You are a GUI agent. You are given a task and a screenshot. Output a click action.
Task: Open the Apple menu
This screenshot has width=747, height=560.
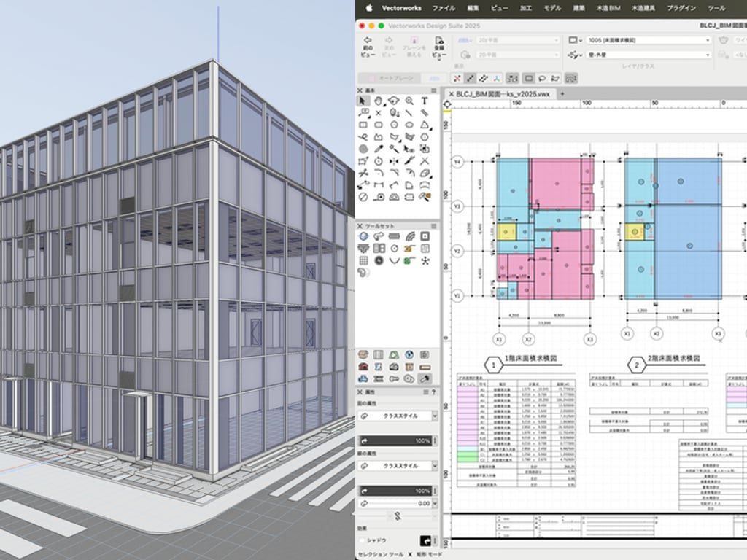368,7
